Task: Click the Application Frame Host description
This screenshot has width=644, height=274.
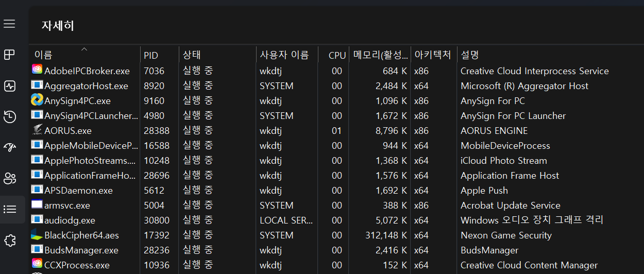Action: [x=510, y=176]
